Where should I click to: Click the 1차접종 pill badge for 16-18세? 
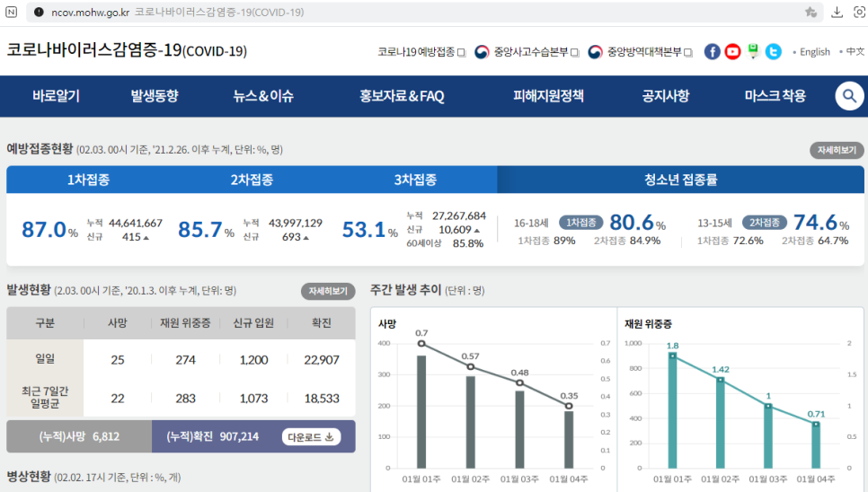[580, 223]
